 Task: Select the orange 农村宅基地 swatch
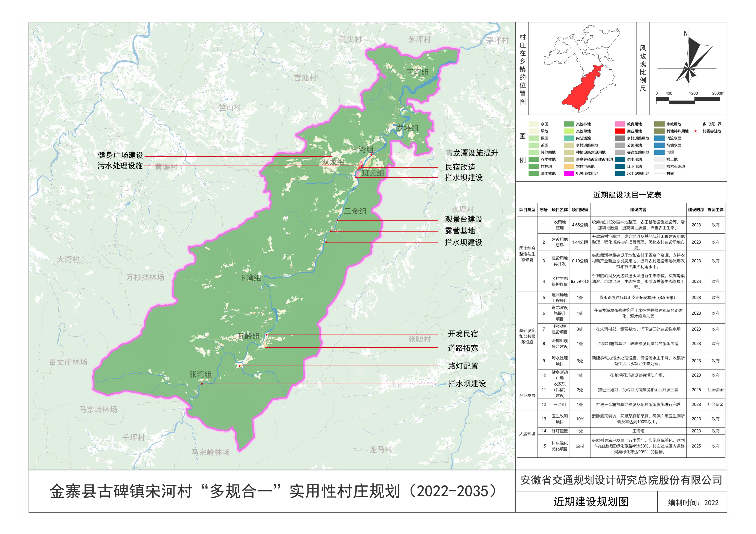click(x=569, y=167)
